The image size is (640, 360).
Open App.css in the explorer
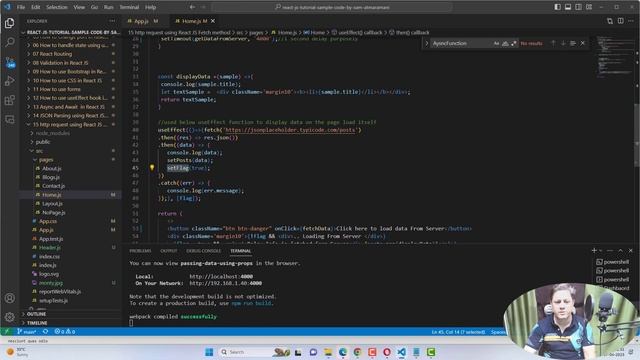71,221
